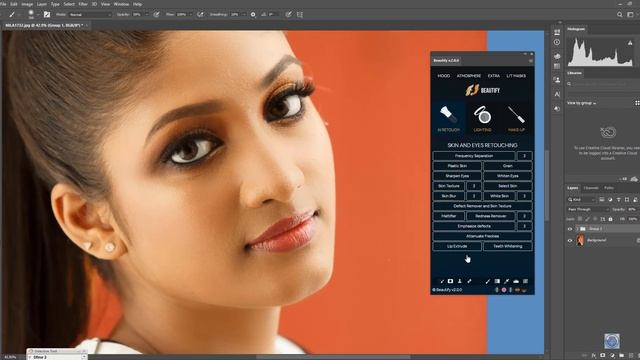Open the Retouch section in Beautify panel
The image size is (640, 360).
pyautogui.click(x=449, y=118)
